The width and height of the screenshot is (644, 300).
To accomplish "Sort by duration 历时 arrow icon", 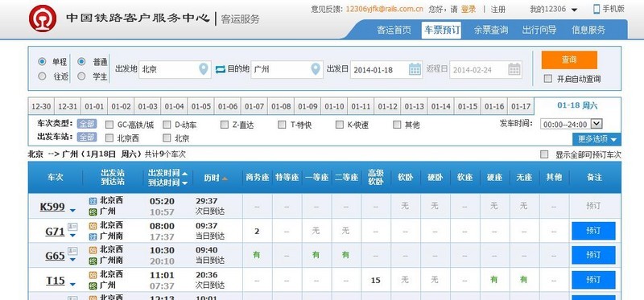I will (x=225, y=178).
